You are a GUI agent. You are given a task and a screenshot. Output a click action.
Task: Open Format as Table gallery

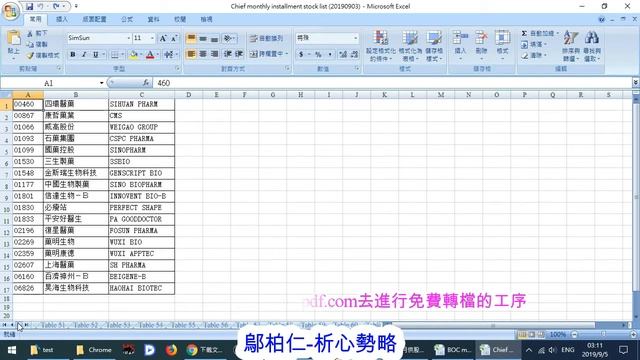pos(410,46)
